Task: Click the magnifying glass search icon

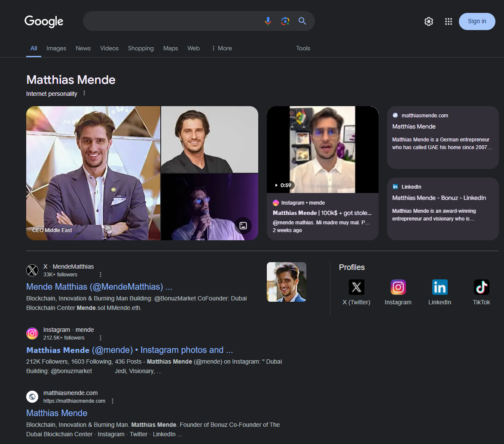Action: click(302, 21)
